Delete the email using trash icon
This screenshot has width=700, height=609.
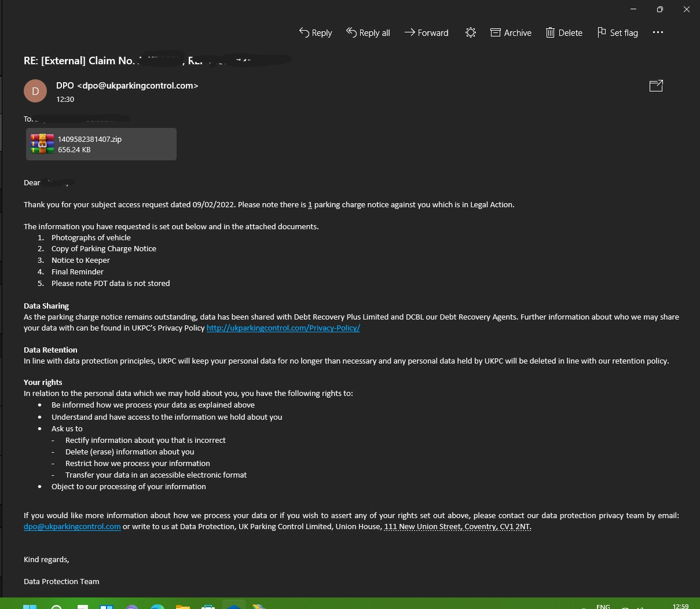(564, 33)
